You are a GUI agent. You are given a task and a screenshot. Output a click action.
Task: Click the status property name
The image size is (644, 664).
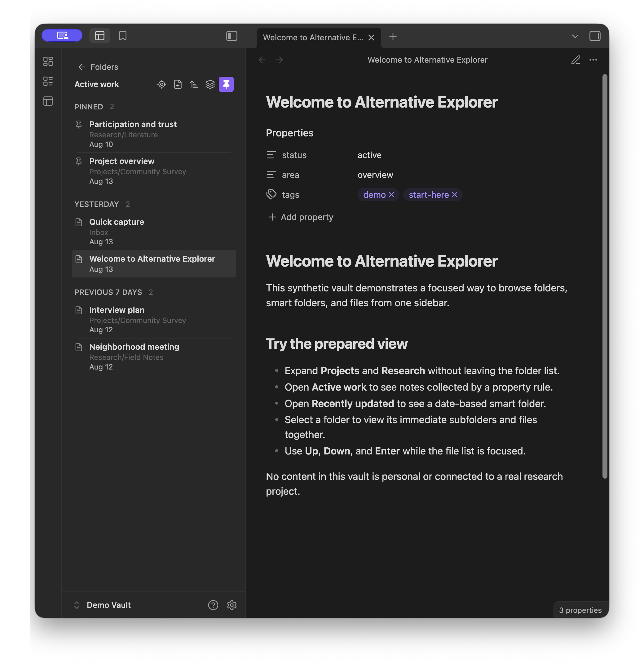294,155
